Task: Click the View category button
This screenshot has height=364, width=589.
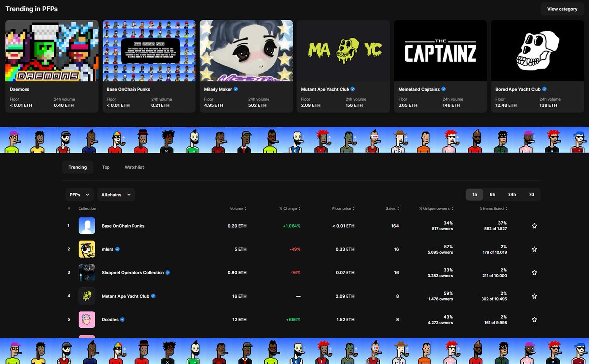Action: [x=562, y=9]
